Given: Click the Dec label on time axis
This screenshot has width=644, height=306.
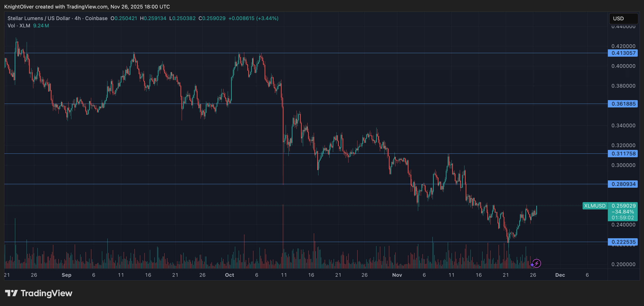Looking at the screenshot, I should click(x=560, y=275).
